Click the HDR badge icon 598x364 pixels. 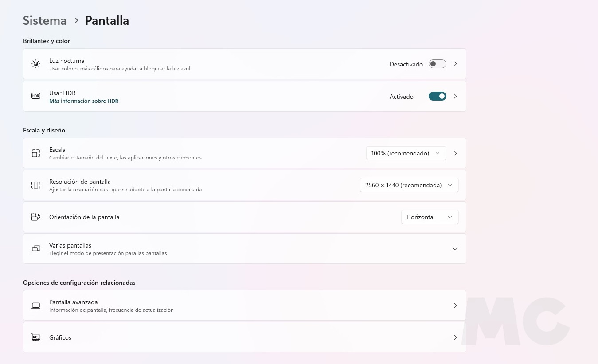[36, 96]
